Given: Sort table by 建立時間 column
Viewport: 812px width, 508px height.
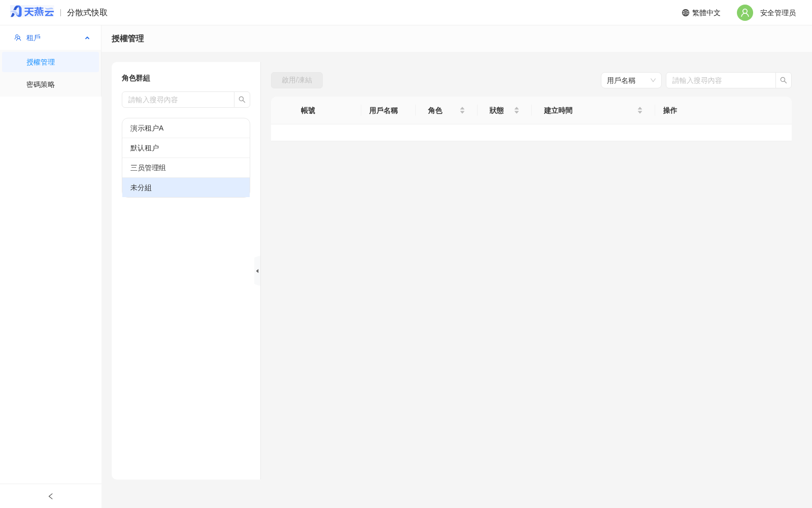Looking at the screenshot, I should (640, 110).
